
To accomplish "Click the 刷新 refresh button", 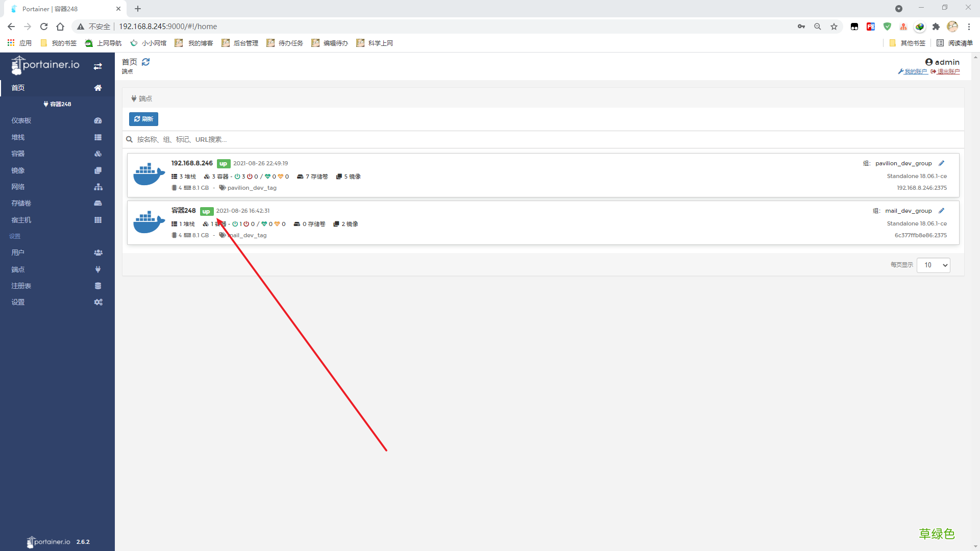I will coord(143,119).
